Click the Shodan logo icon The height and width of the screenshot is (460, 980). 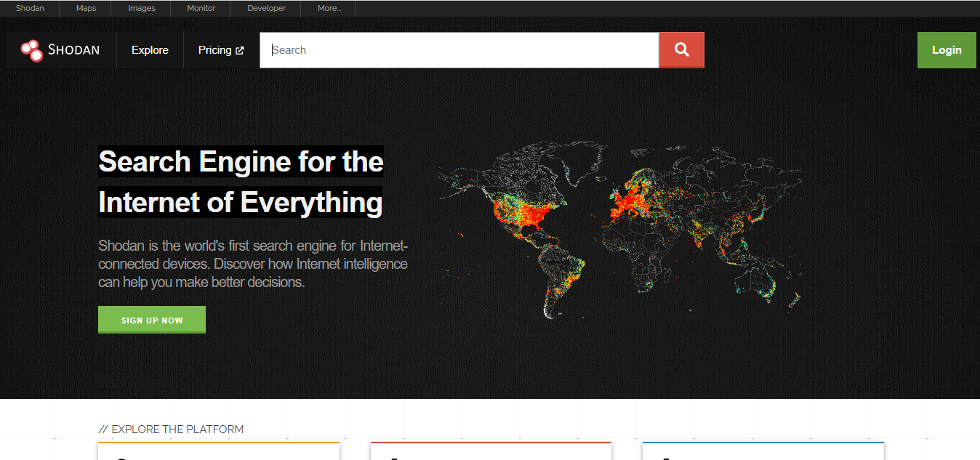(32, 50)
